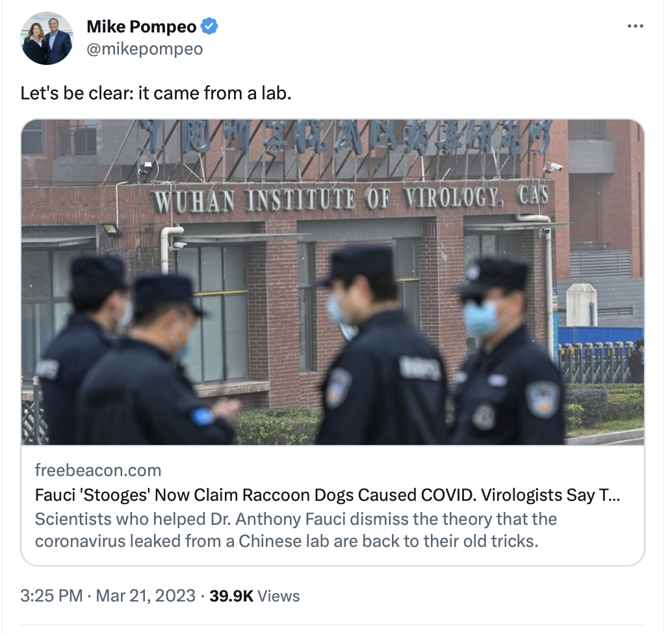The height and width of the screenshot is (634, 672).
Task: Click the 3:25 PM timestamp
Action: click(x=51, y=596)
